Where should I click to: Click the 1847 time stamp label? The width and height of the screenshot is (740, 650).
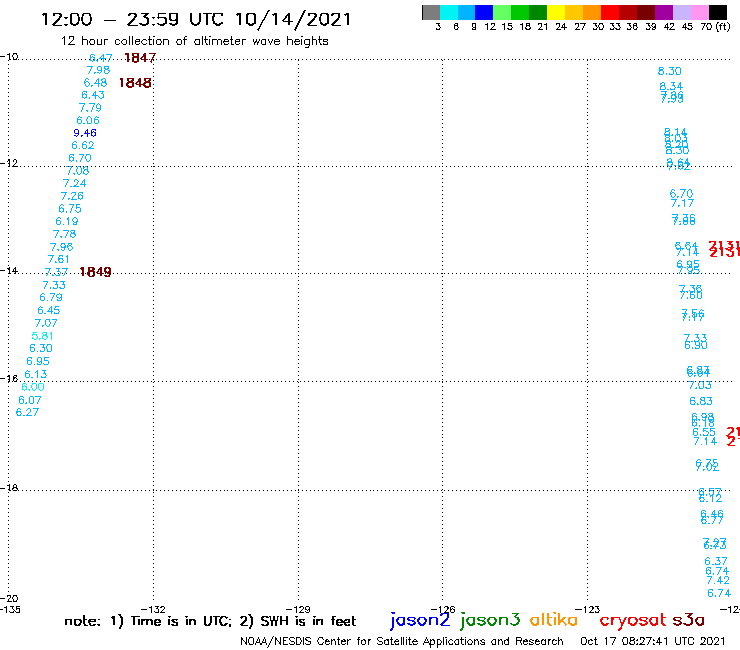140,58
